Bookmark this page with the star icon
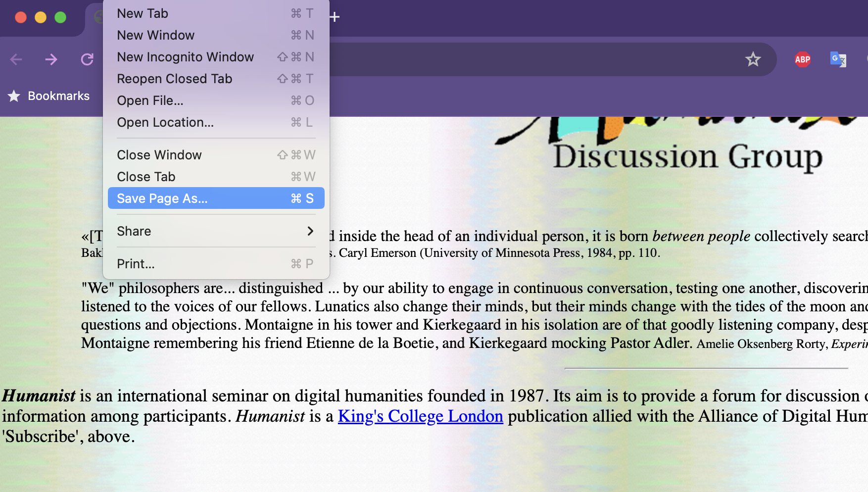Image resolution: width=868 pixels, height=492 pixels. pos(753,59)
